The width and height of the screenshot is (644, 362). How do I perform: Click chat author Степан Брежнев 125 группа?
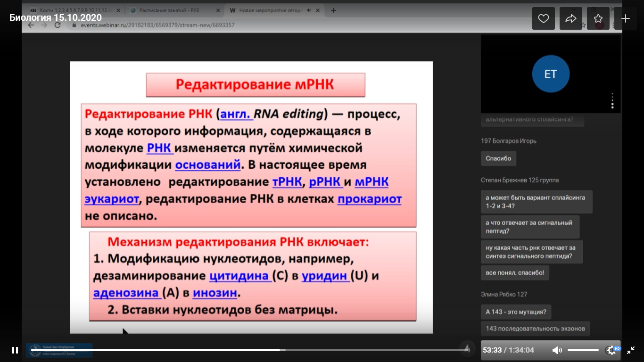tap(520, 180)
